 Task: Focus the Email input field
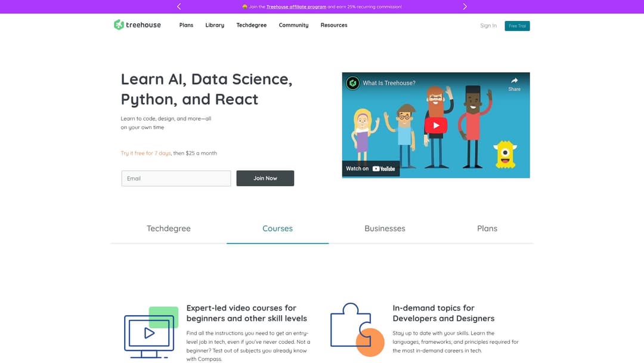click(176, 179)
